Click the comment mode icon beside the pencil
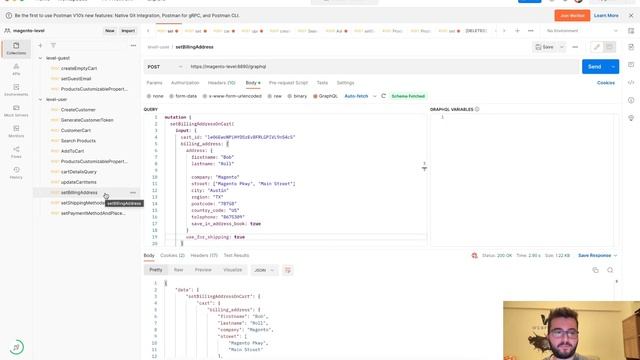The image size is (640, 360). 609,47
